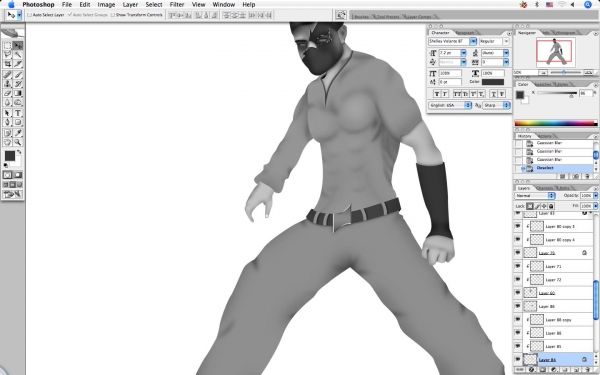Select the Blur tool

(x=7, y=102)
